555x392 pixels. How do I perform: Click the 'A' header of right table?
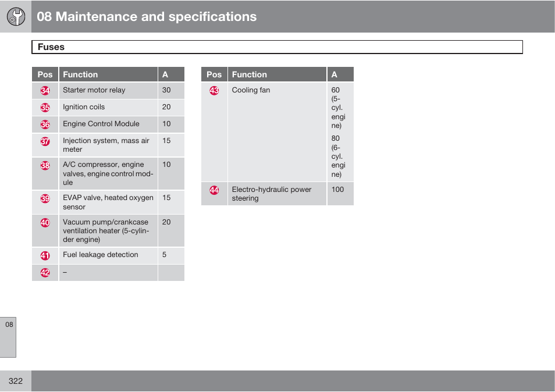pyautogui.click(x=334, y=74)
